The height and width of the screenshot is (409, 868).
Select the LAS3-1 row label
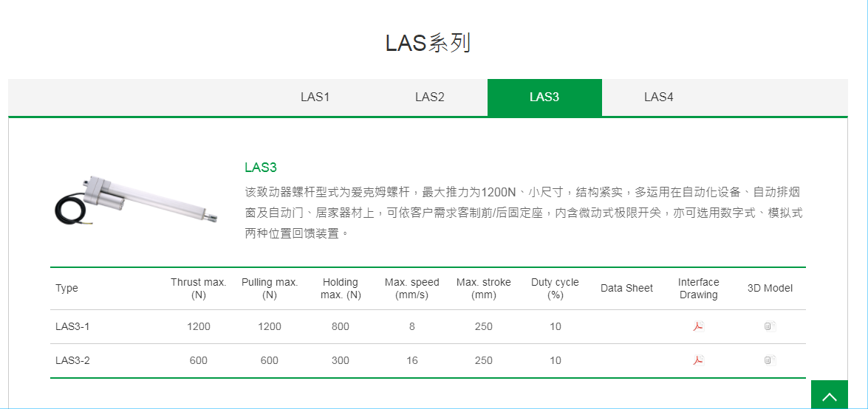point(72,326)
